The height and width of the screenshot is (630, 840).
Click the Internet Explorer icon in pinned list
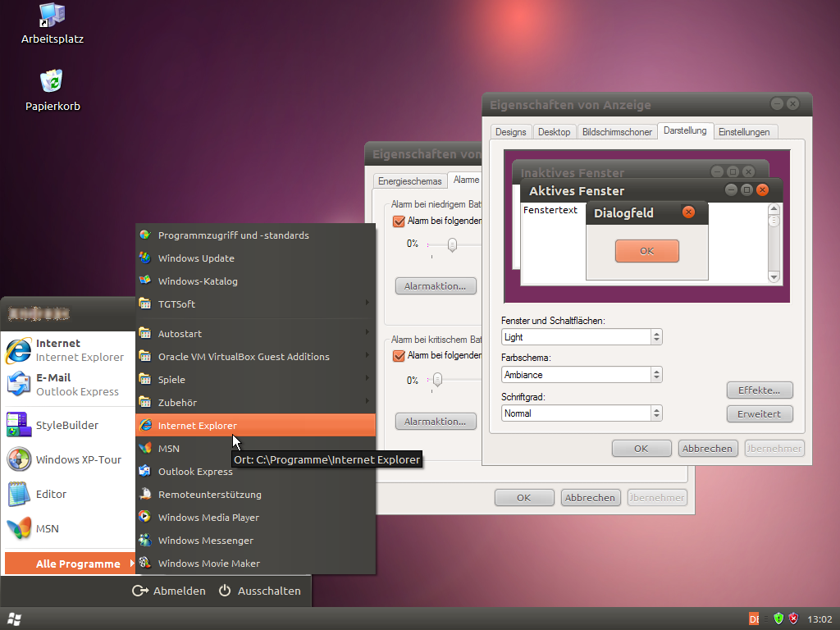pyautogui.click(x=19, y=351)
